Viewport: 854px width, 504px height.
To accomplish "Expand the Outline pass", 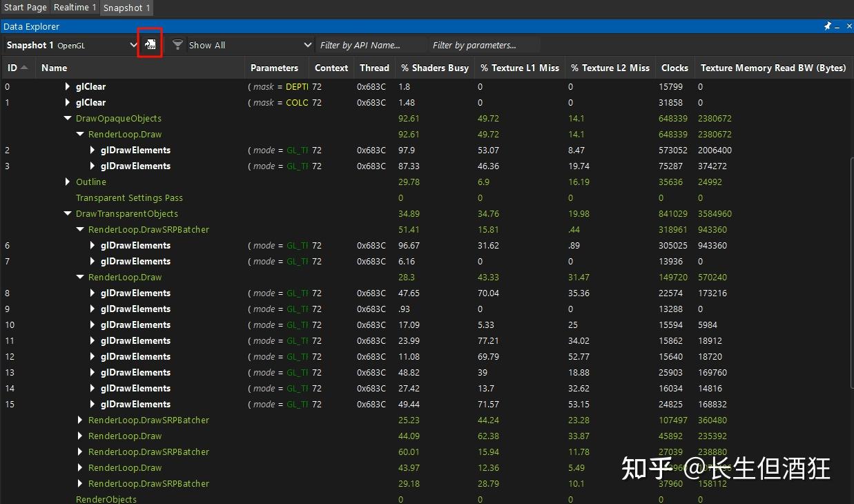I will coord(67,182).
